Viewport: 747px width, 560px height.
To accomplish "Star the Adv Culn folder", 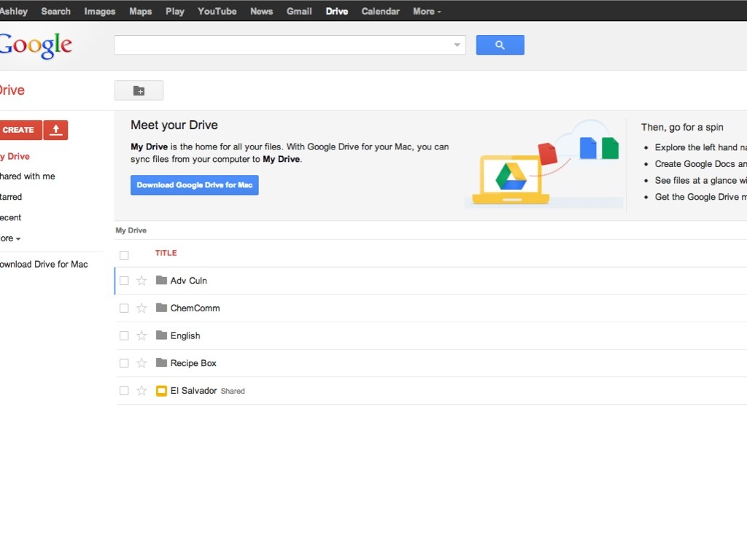I will 142,281.
